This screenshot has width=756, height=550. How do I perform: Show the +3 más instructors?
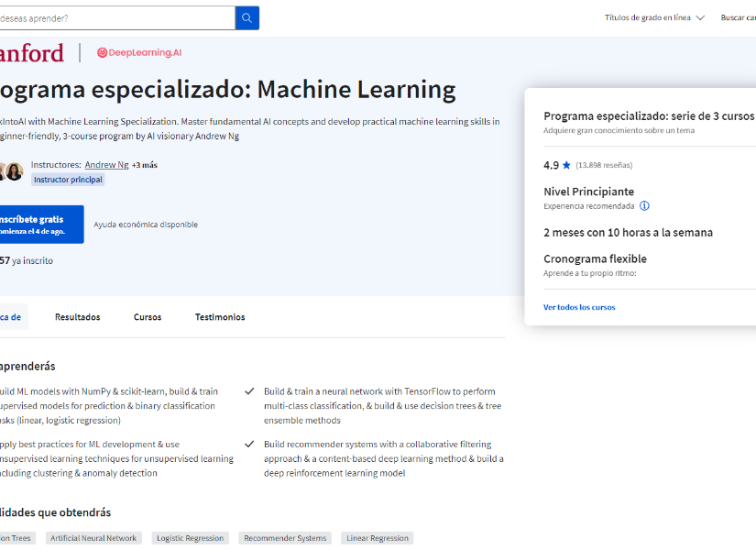click(145, 165)
